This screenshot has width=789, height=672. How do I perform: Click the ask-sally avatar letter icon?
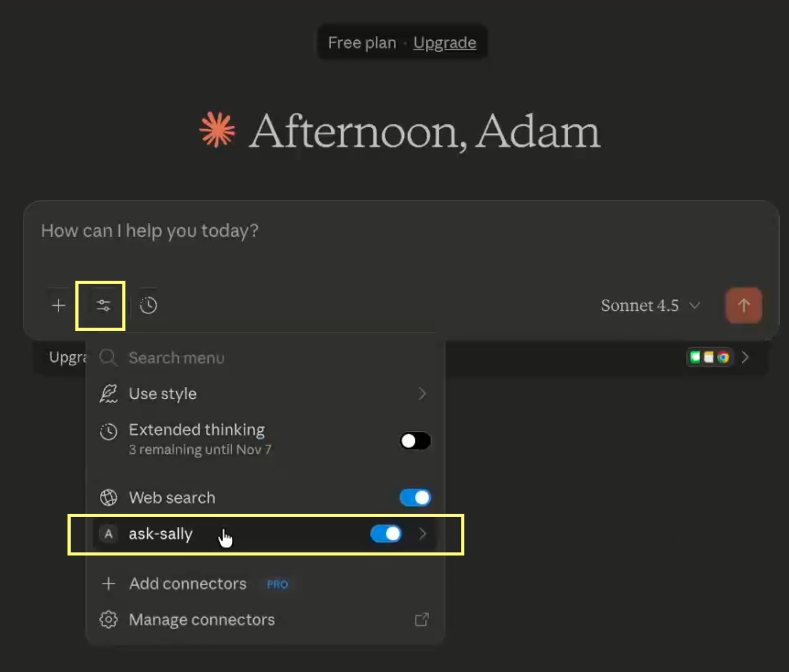pyautogui.click(x=109, y=534)
